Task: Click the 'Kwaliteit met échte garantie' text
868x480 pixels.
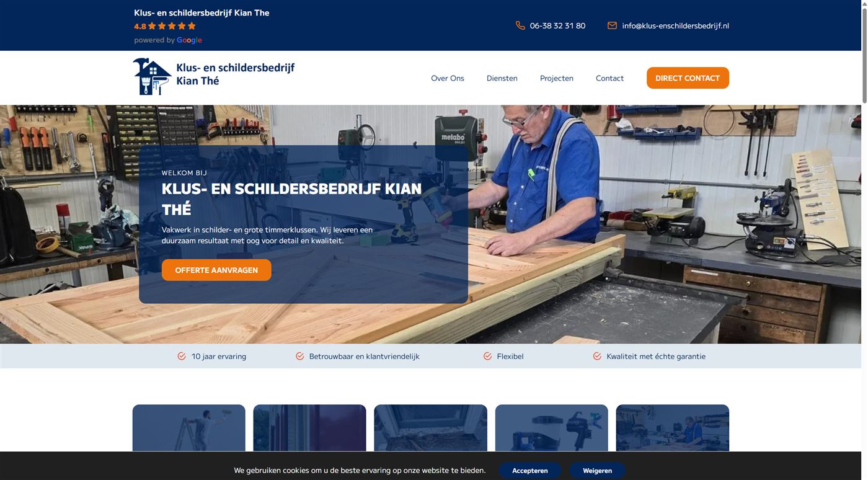Action: coord(656,357)
